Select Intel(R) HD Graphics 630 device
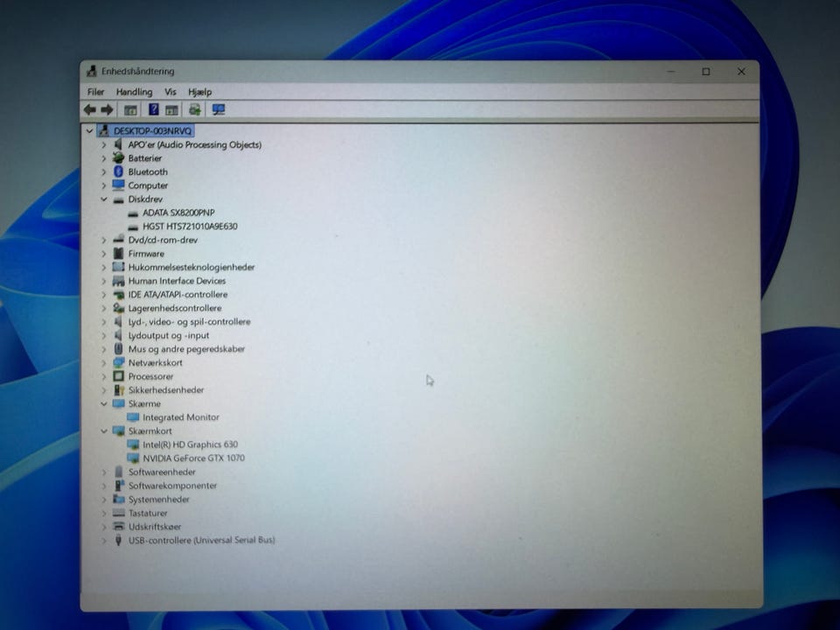The height and width of the screenshot is (630, 840). click(x=190, y=444)
